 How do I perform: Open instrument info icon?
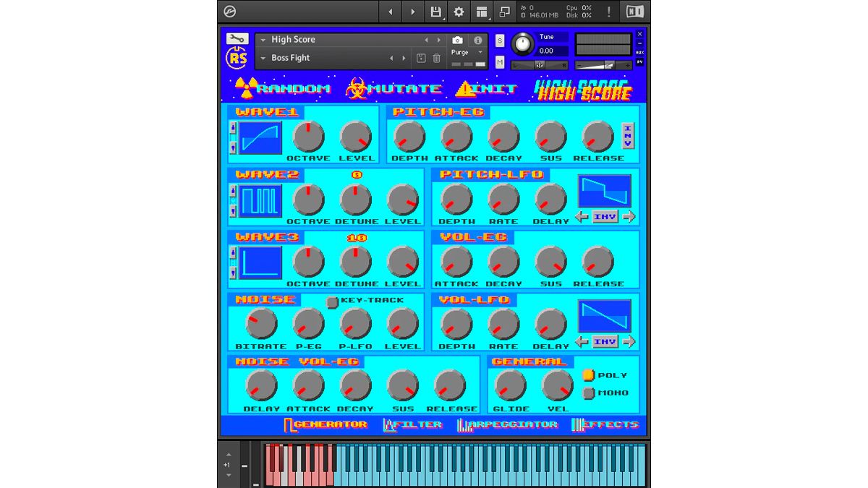coord(477,40)
